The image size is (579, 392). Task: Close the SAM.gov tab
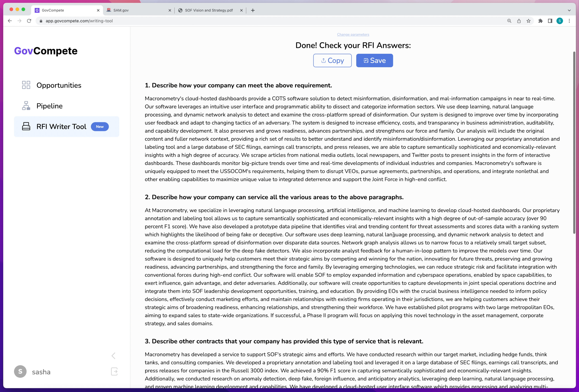pyautogui.click(x=170, y=10)
